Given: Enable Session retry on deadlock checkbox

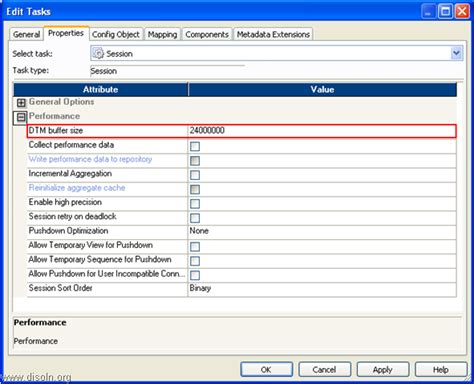Looking at the screenshot, I should tap(195, 218).
